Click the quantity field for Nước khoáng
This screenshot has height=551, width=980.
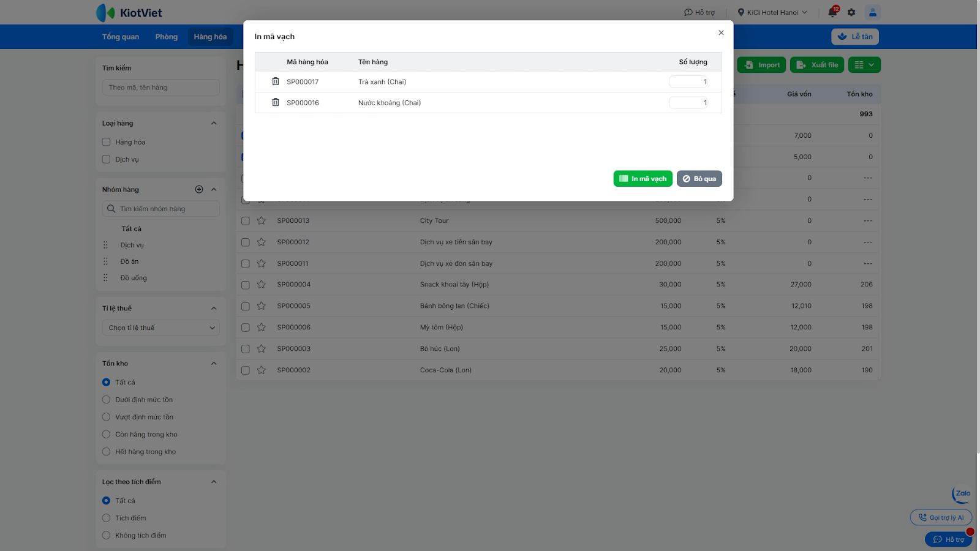(x=688, y=102)
